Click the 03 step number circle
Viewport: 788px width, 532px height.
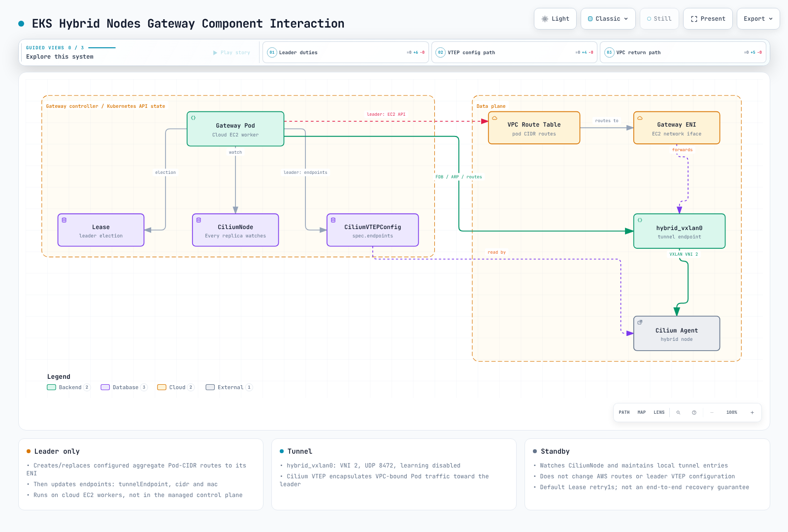(609, 52)
